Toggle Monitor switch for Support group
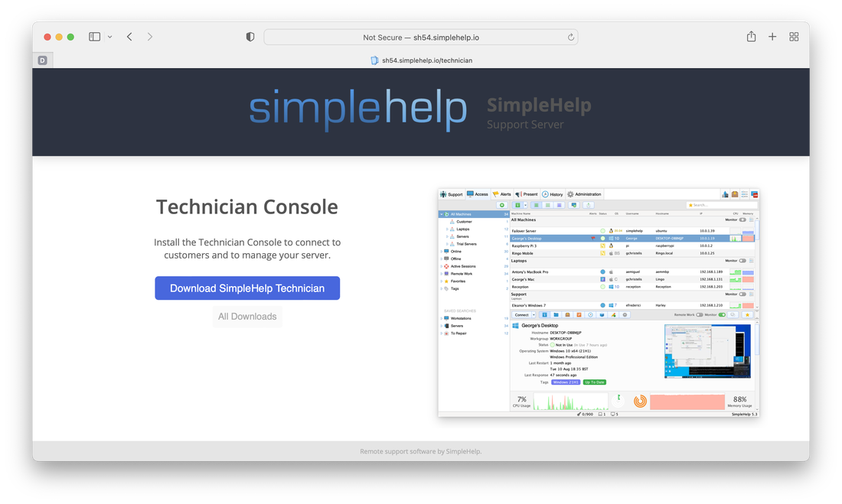This screenshot has width=842, height=504. pos(742,294)
